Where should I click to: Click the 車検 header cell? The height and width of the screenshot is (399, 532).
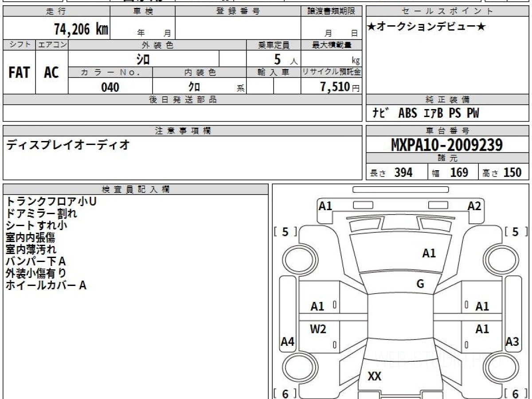point(142,12)
